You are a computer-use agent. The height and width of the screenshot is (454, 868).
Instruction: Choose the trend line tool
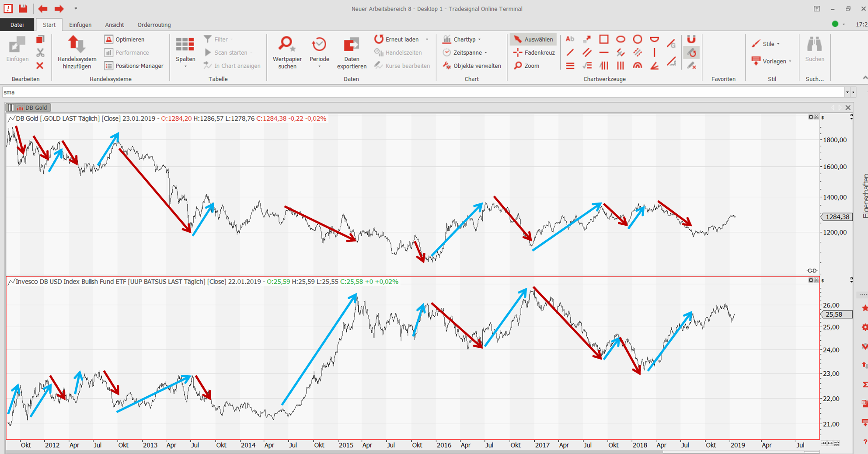click(570, 52)
